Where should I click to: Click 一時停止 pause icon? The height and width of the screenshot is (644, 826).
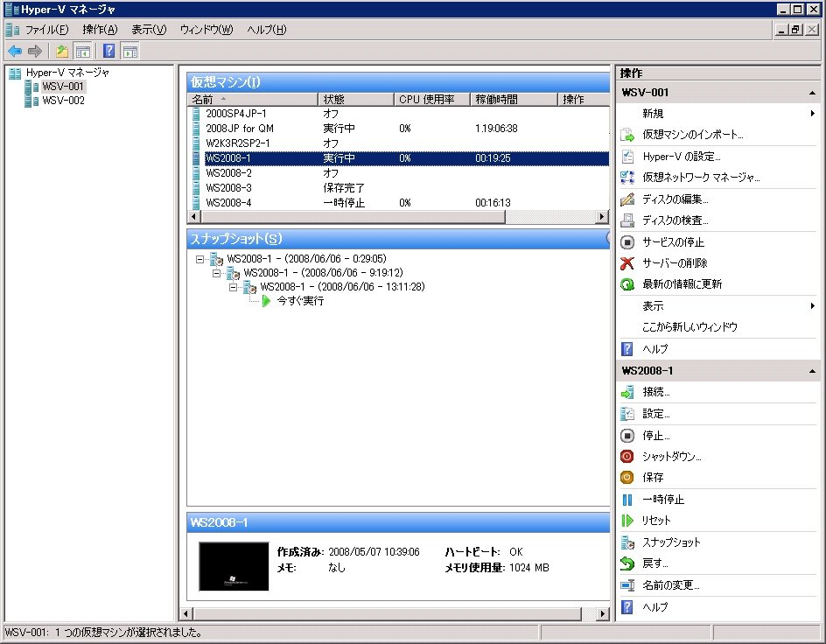(x=626, y=500)
